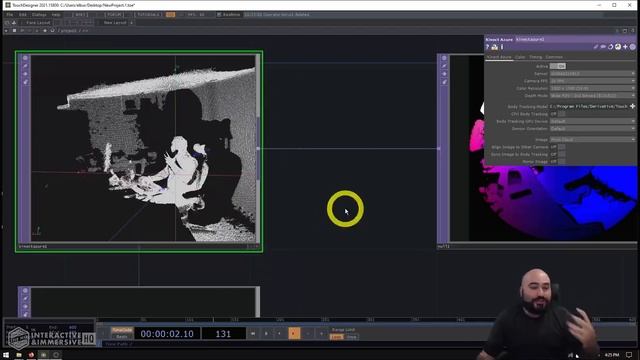The width and height of the screenshot is (640, 360).
Task: Toggle Align Image to Other Camera
Action: [558, 147]
